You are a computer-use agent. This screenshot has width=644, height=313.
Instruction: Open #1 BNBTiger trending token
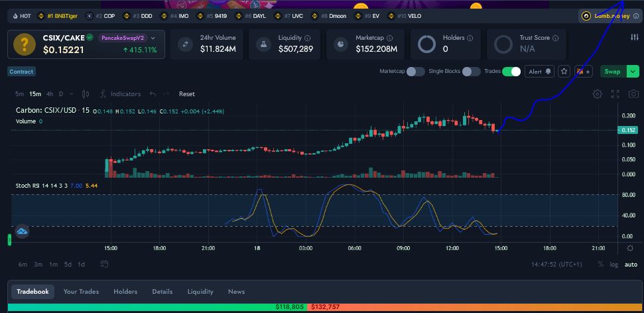58,17
